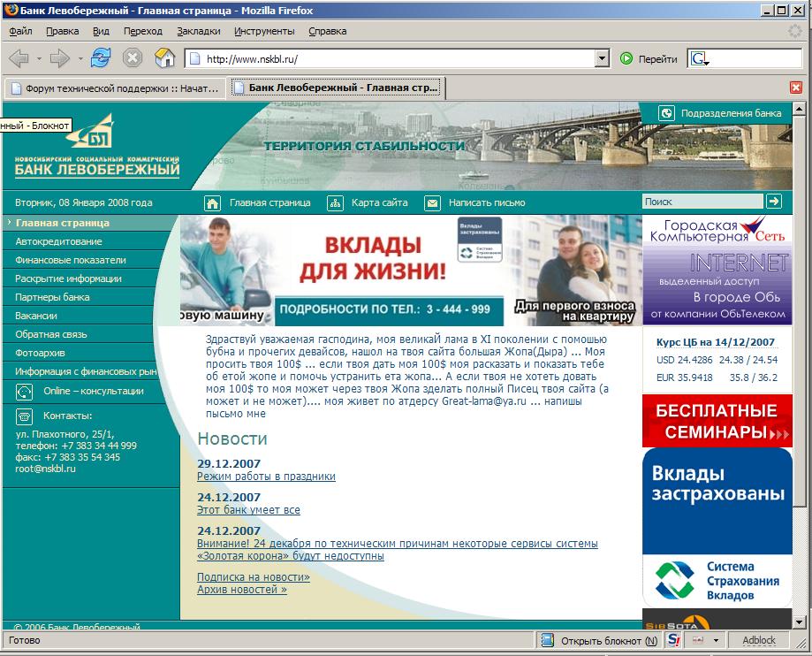
Task: Reload the current page
Action: 101,58
